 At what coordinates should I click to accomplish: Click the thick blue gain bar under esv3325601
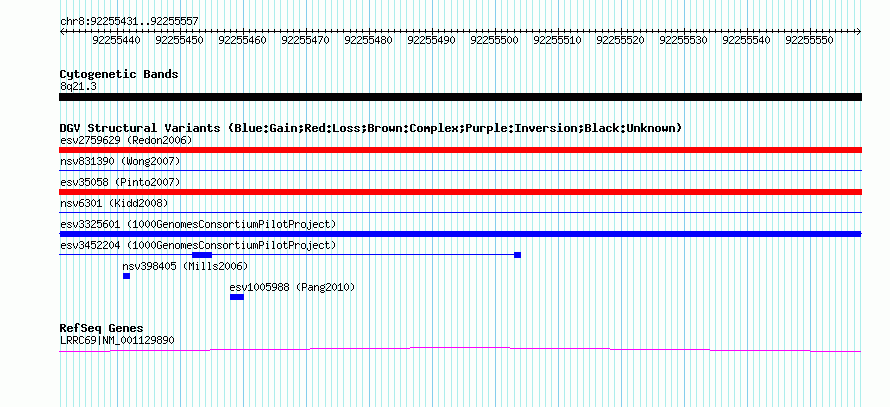(x=460, y=234)
